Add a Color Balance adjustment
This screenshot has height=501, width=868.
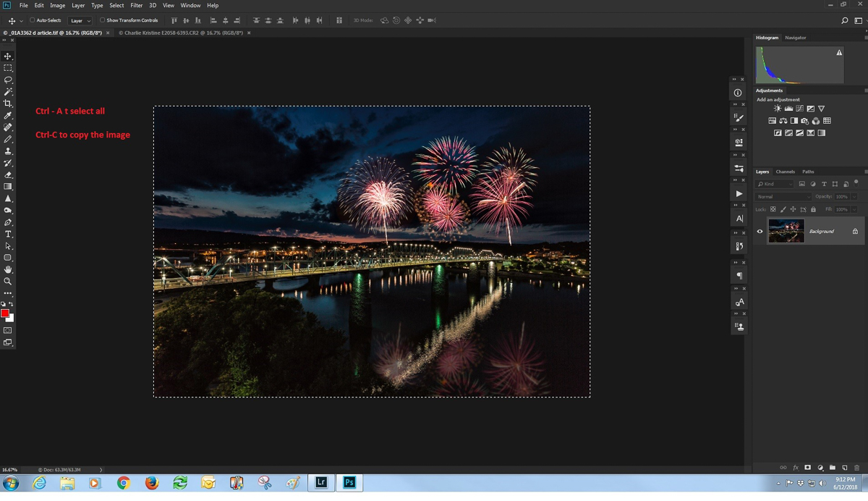click(783, 121)
